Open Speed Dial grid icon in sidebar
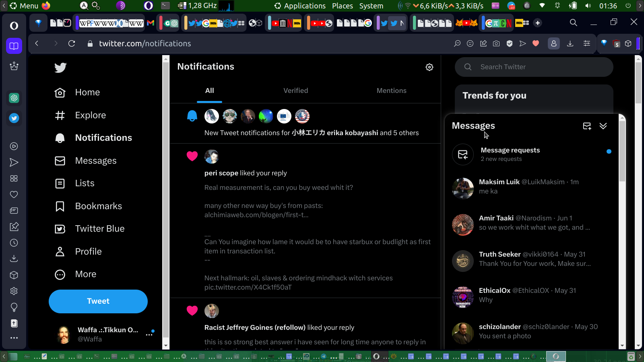This screenshot has height=362, width=644. tap(14, 179)
